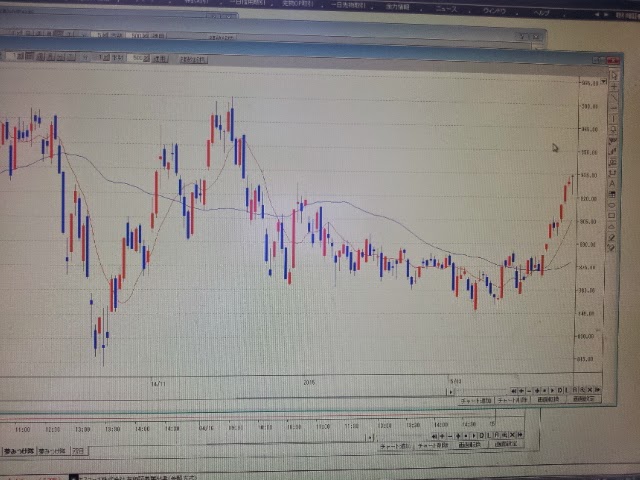Click 画面設定 button in the back window
The width and height of the screenshot is (640, 480).
point(506,444)
